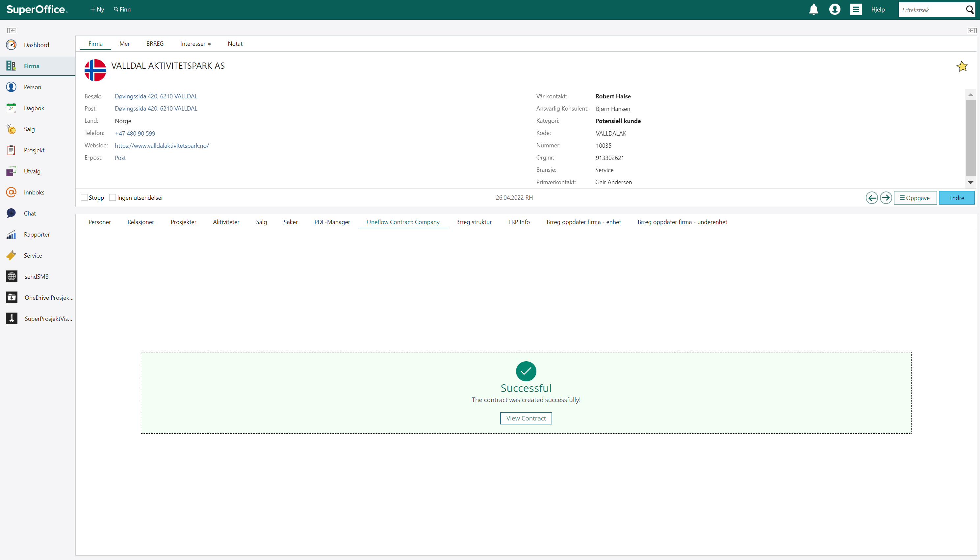Go to next record with forward arrow
Screen dimensions: 980x560
pyautogui.click(x=886, y=198)
